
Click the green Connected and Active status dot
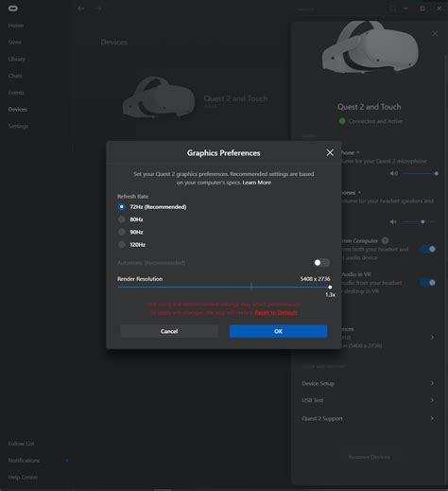[x=342, y=121]
